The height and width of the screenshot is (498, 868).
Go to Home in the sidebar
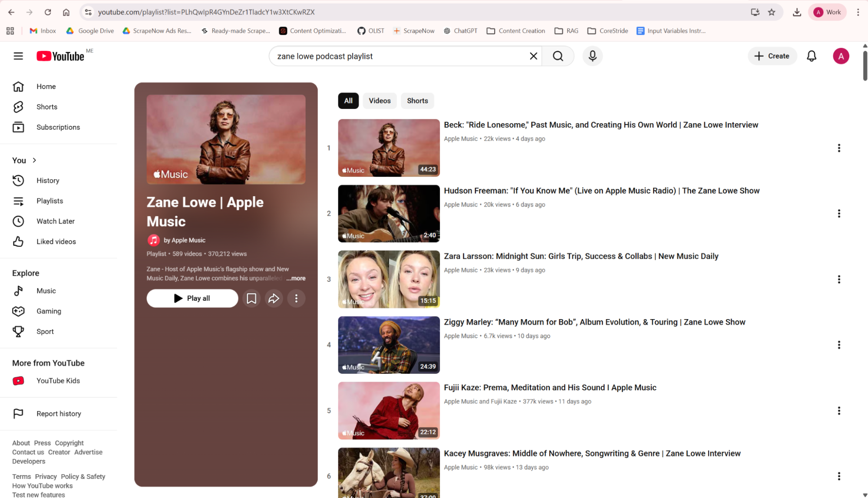coord(59,86)
